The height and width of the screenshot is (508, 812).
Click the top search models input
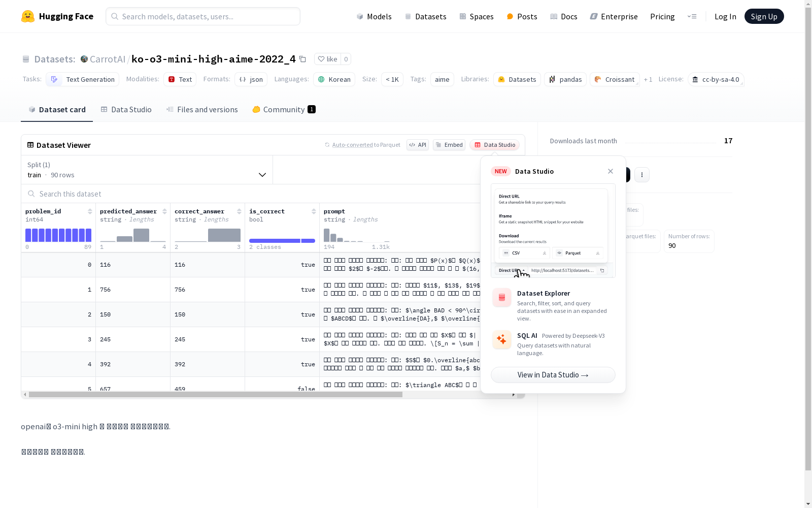[x=203, y=16]
